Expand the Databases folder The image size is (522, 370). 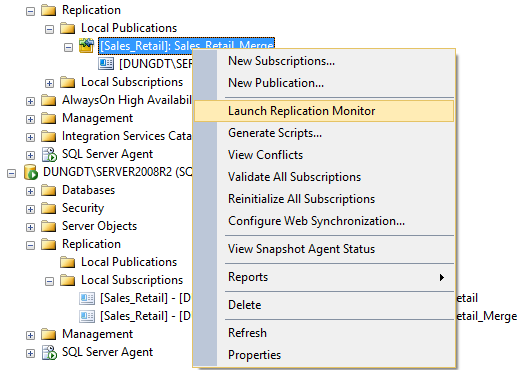30,191
